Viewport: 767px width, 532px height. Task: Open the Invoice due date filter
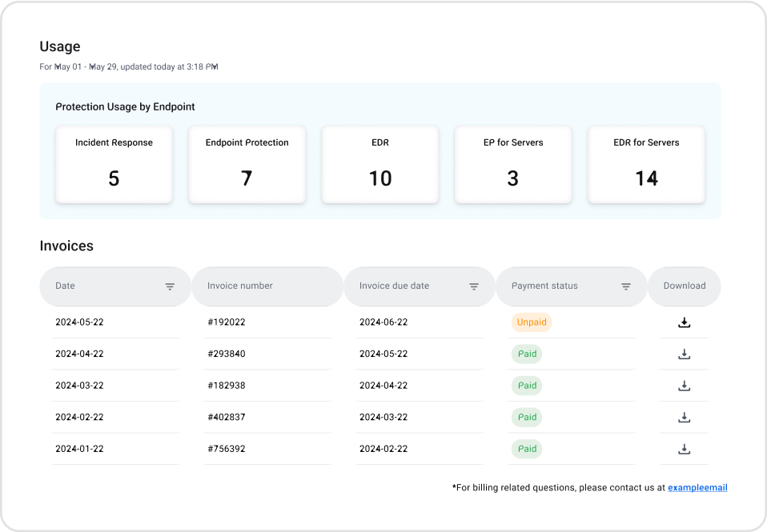[474, 286]
